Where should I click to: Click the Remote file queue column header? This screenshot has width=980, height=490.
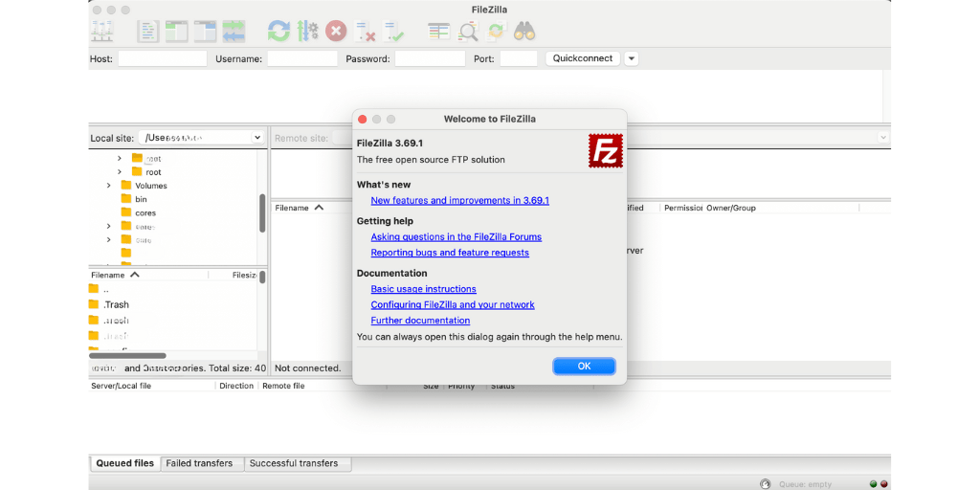point(283,386)
